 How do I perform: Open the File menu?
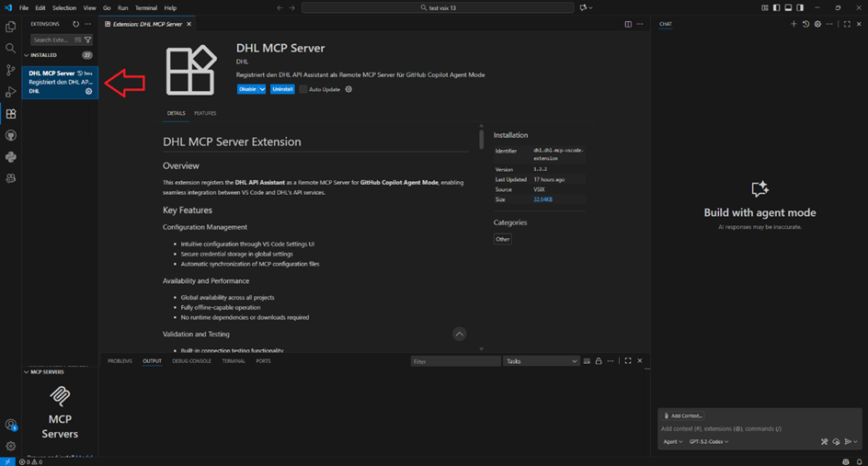[x=24, y=7]
